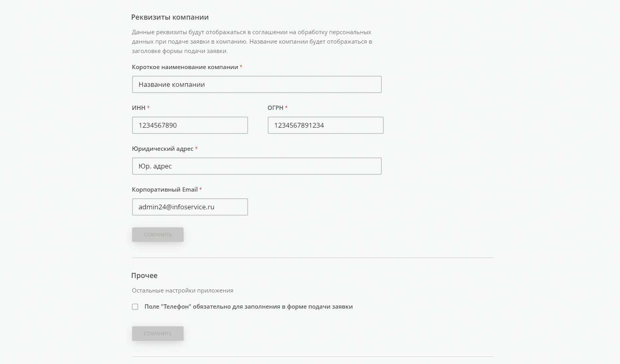Click the 'Реквизиты компании' section heading
The image size is (620, 364).
(170, 17)
